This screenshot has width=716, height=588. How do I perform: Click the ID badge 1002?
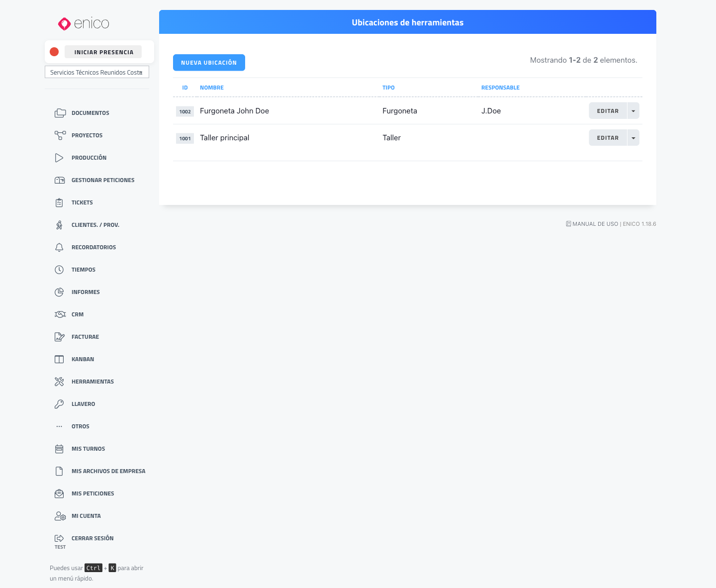185,111
